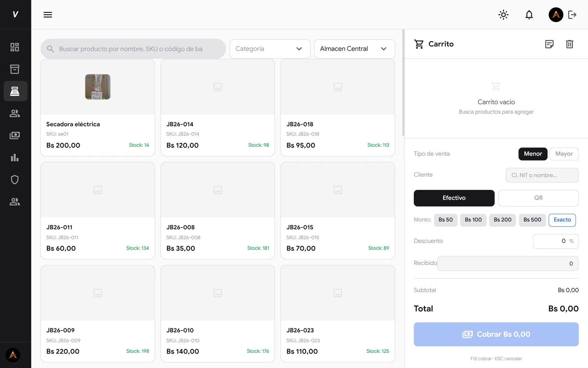Open customers icon below the register icon
The height and width of the screenshot is (368, 588).
click(15, 113)
